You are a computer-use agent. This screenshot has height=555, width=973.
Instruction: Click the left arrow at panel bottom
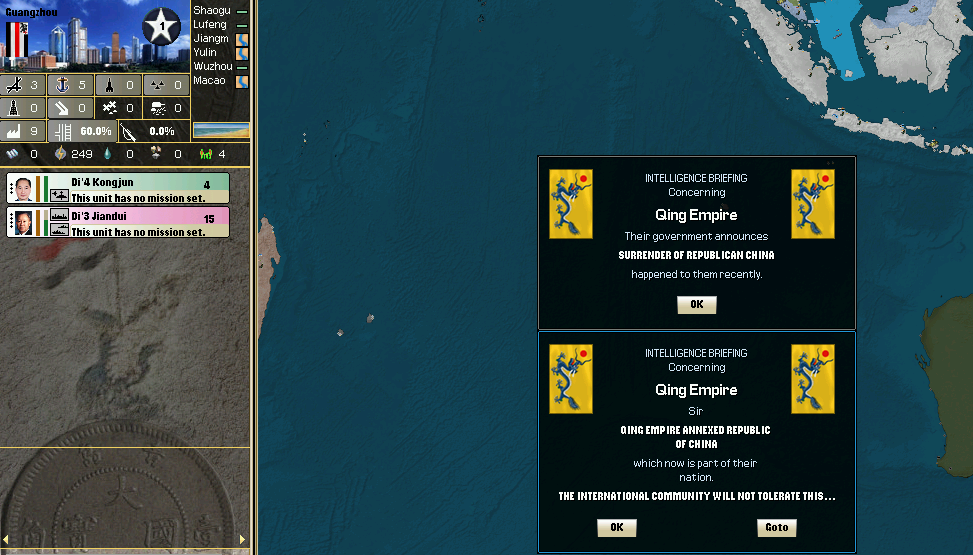[5, 540]
